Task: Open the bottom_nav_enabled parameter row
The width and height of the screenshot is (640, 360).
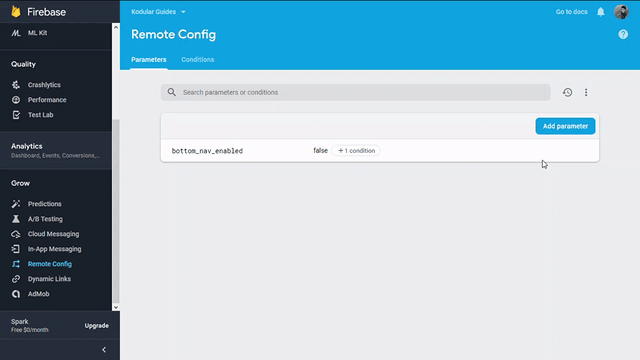Action: coord(380,151)
